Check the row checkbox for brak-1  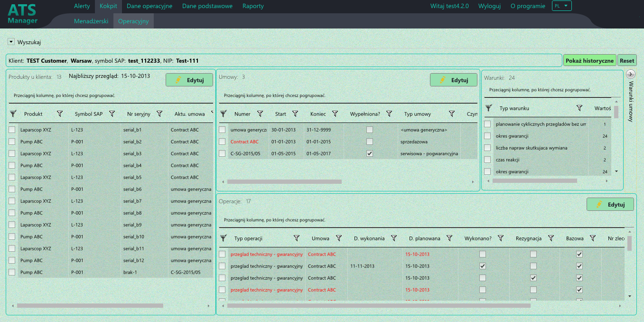click(12, 272)
